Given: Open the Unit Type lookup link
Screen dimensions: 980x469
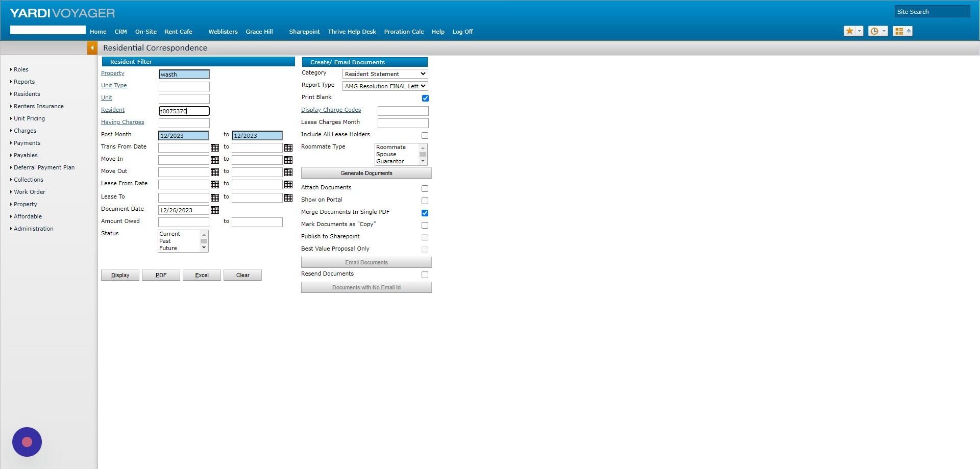Looking at the screenshot, I should [114, 85].
